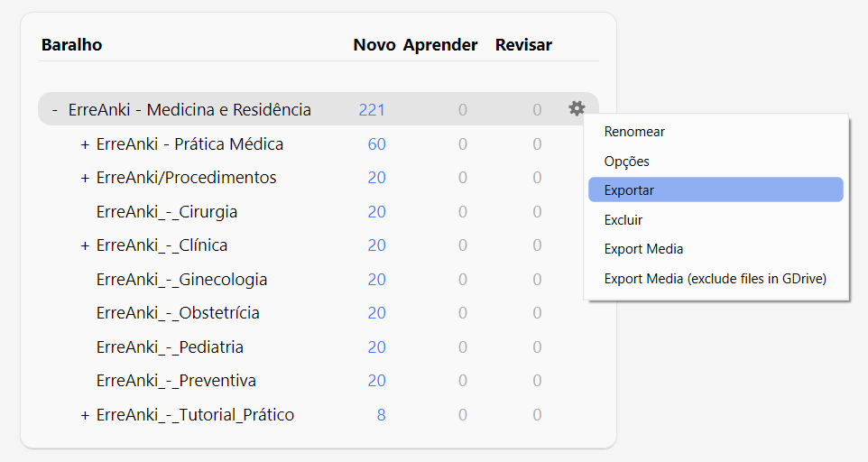Open the ErreAnki_-_Cirurgia deck
The image size is (868, 462).
point(167,212)
